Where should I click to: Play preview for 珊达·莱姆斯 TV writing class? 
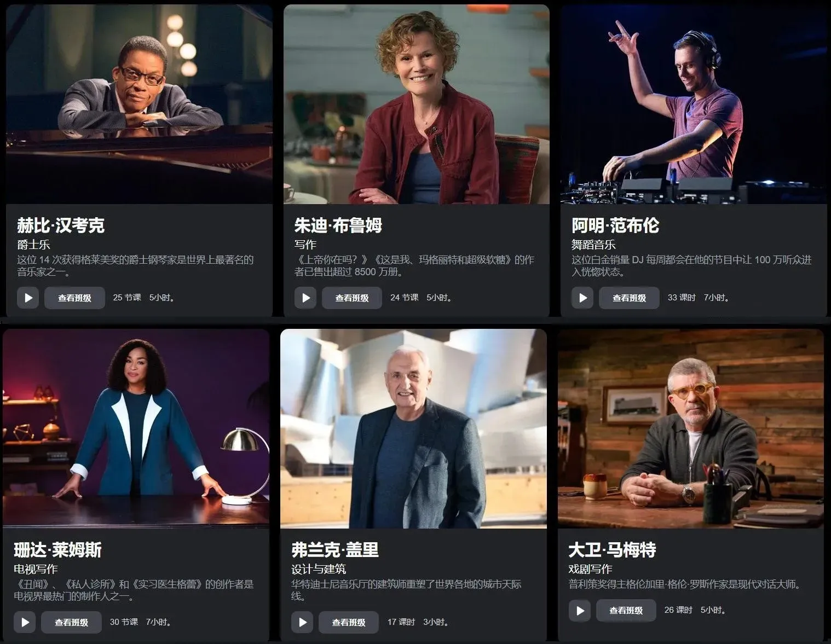pyautogui.click(x=25, y=622)
